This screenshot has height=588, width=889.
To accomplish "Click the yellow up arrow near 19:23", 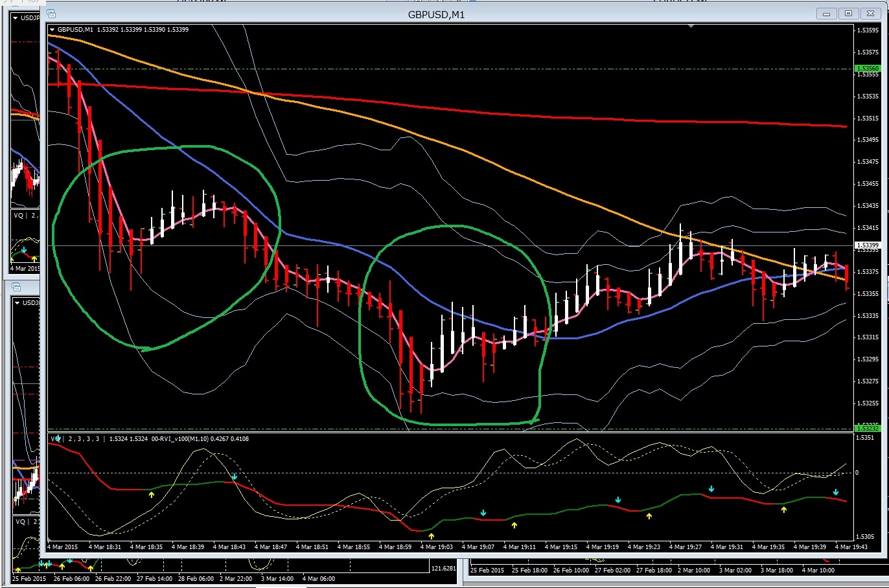I will pyautogui.click(x=649, y=516).
